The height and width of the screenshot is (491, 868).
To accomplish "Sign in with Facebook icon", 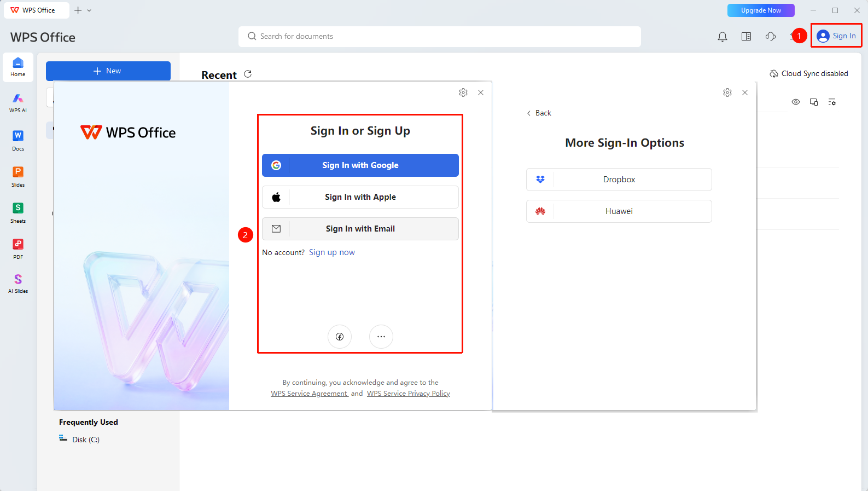I will [340, 337].
